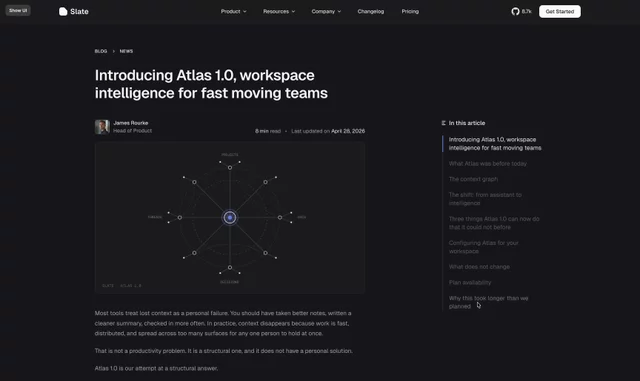Jump to Plan availability section

pyautogui.click(x=470, y=283)
